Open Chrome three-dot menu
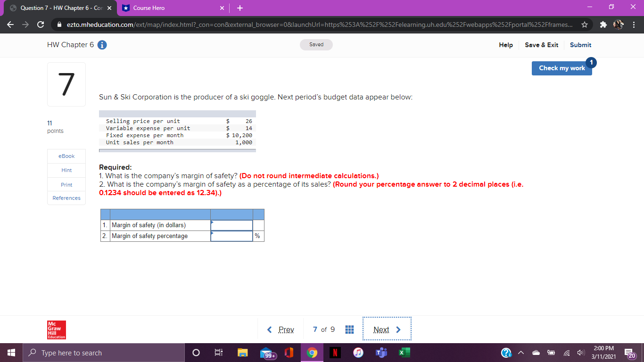This screenshot has width=644, height=362. click(634, 25)
